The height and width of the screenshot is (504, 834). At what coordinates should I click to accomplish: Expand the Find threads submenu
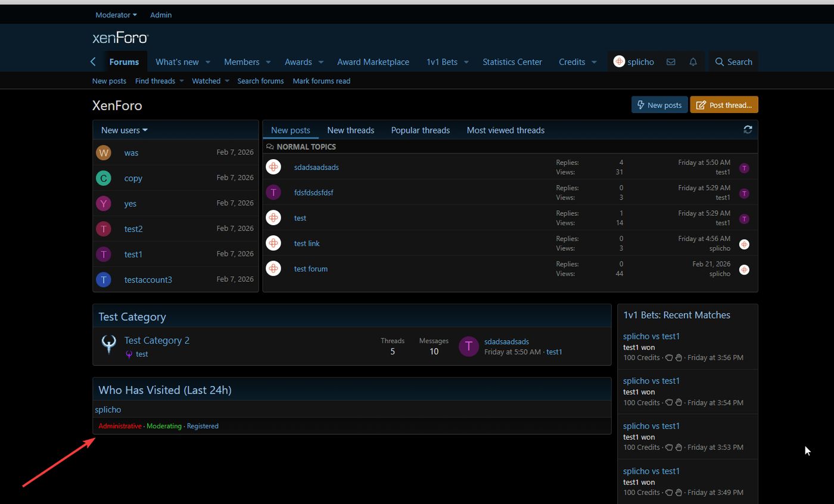point(182,81)
